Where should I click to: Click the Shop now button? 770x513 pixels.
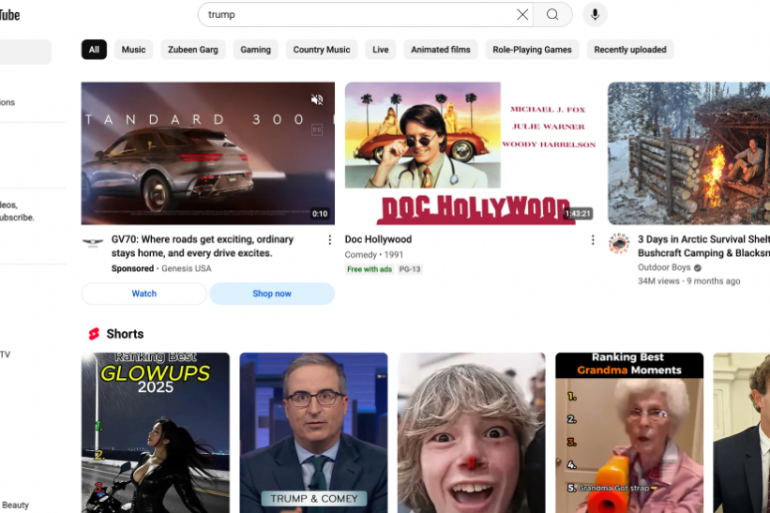click(272, 294)
